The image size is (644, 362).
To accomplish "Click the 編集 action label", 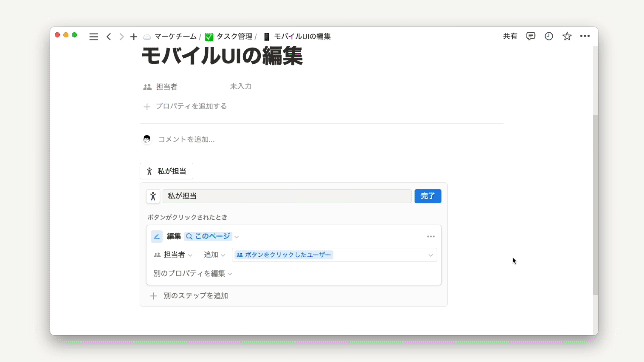I will (x=174, y=236).
